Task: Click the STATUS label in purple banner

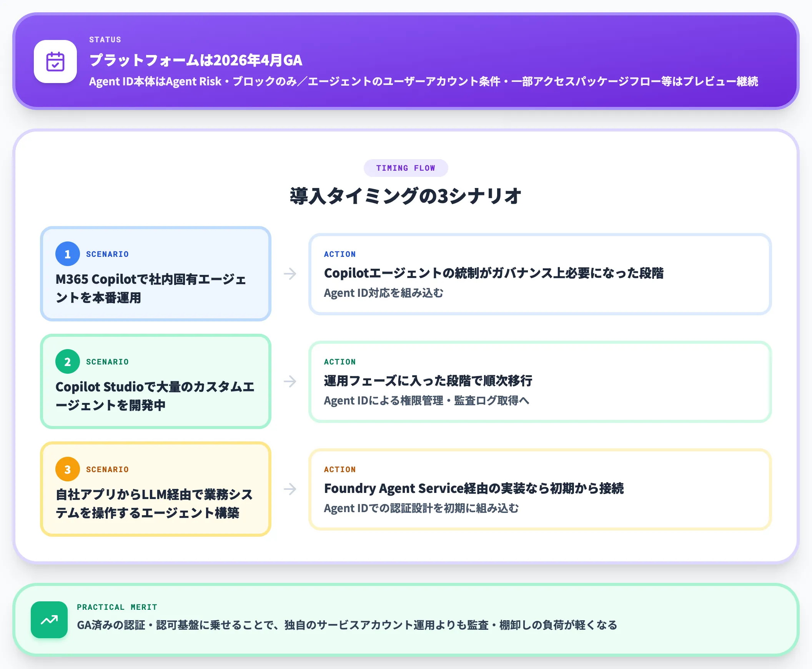Action: pyautogui.click(x=105, y=40)
